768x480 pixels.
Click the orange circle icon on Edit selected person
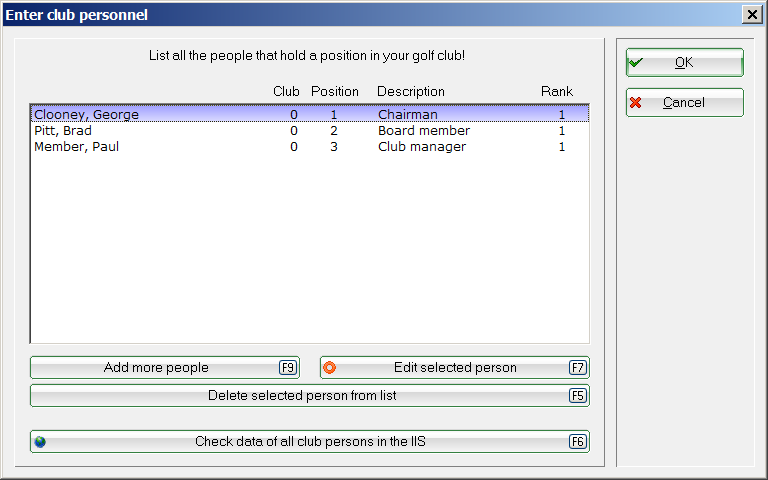click(x=330, y=367)
